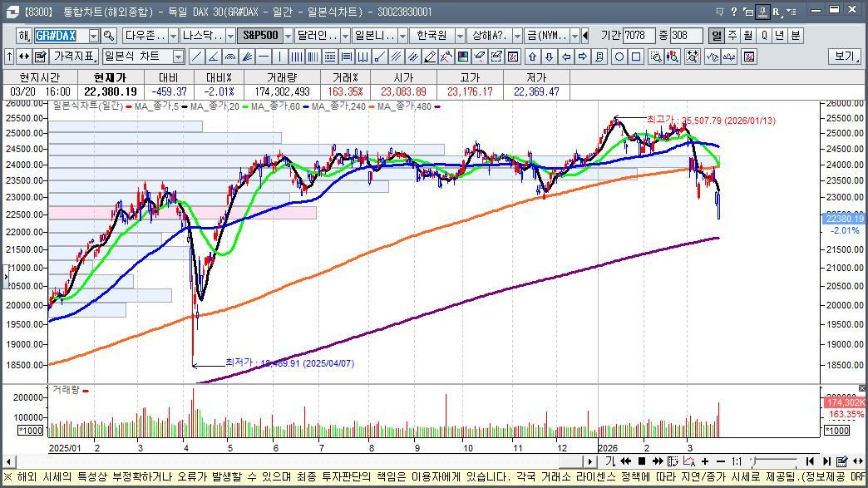Click the left arrow marker tool
Image resolution: width=868 pixels, height=488 pixels.
pos(565,57)
